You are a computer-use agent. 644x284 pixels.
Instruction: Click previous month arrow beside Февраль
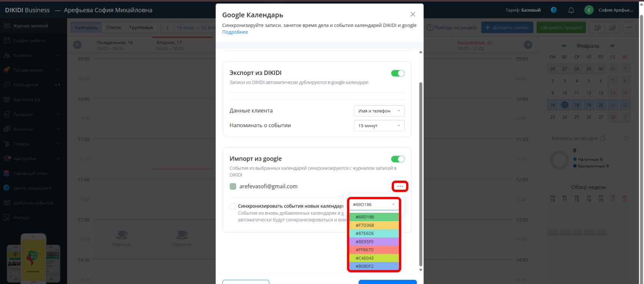(564, 46)
